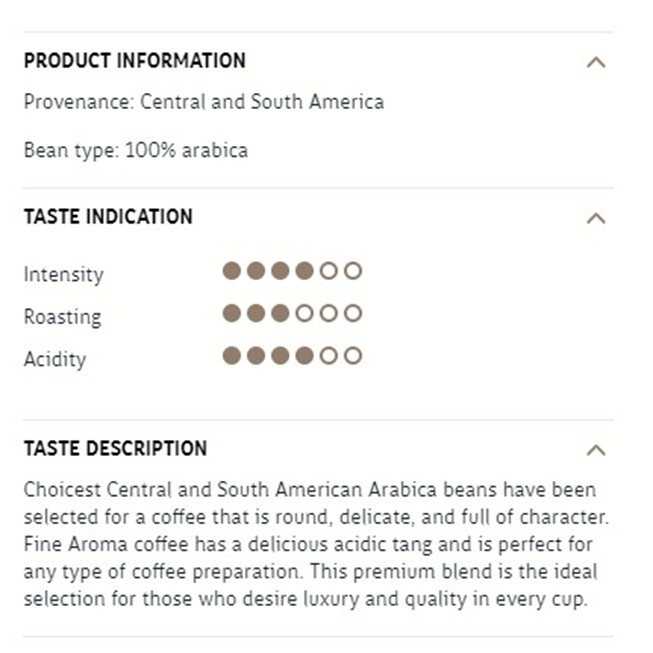The image size is (653, 653).
Task: Collapse the Product Information section chevron
Action: point(596,62)
